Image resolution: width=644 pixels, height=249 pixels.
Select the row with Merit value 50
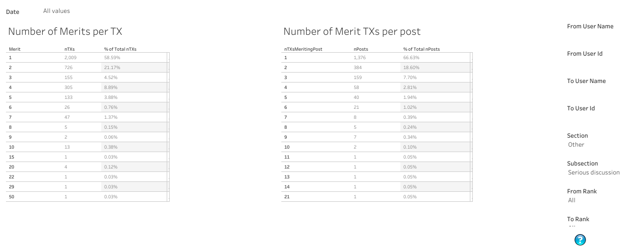(87, 197)
